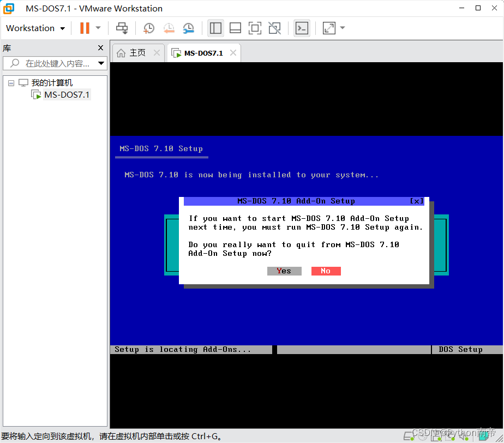Viewport: 504px width, 443px height.
Task: Show or hide the Library panel
Action: tap(215, 28)
